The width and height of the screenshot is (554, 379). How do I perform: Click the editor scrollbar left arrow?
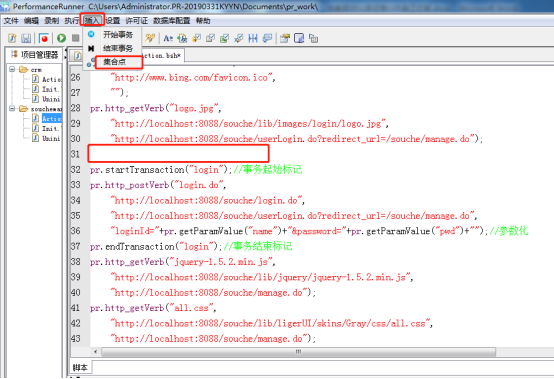(95, 352)
